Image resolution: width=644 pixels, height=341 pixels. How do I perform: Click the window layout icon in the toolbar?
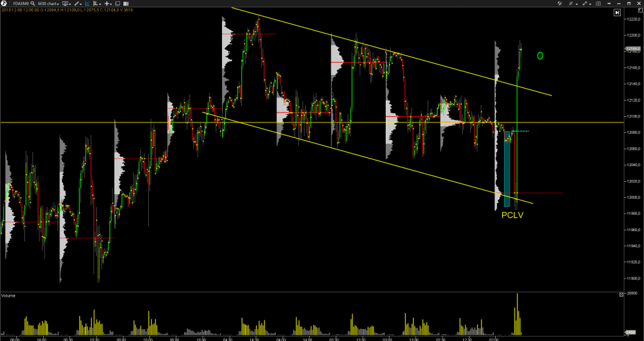point(118,4)
